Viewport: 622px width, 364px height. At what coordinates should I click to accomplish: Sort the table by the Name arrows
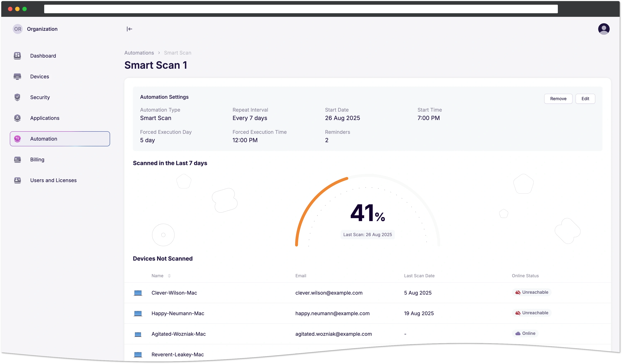[169, 276]
